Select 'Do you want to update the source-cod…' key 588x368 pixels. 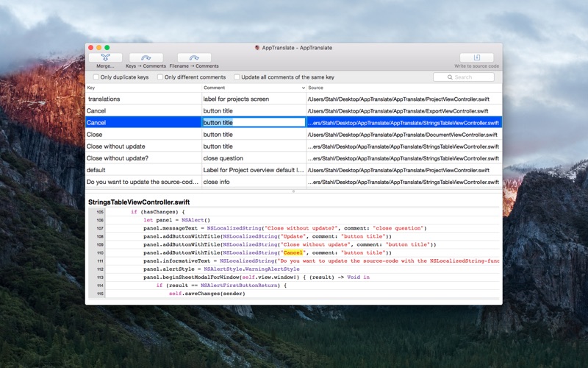coord(143,182)
